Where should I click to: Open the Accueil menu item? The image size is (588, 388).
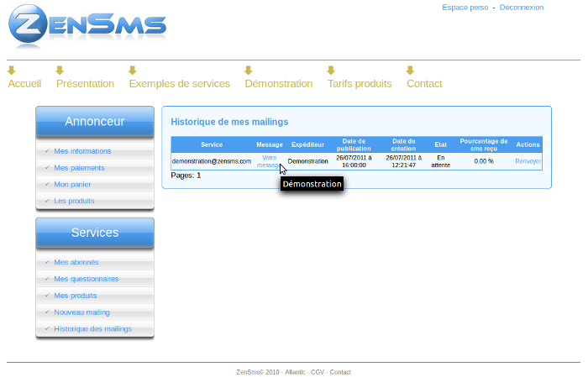[x=24, y=84]
